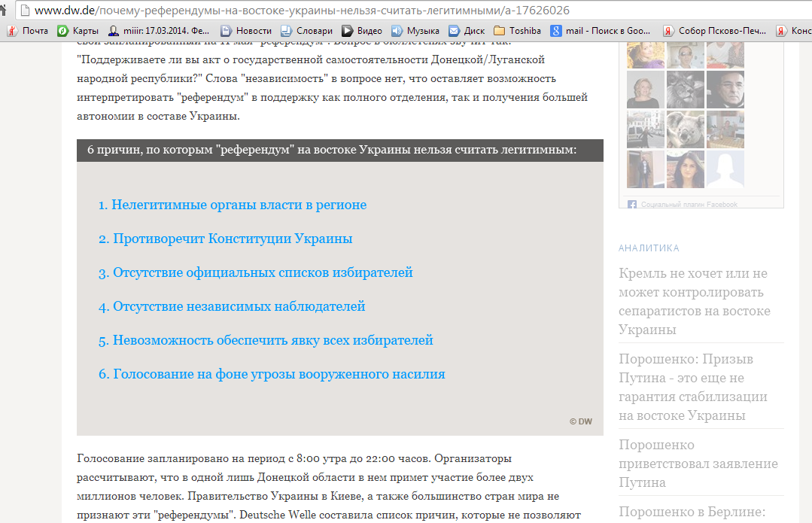812x523 pixels.
Task: Open article Порошенко приветствовал заявление Путина
Action: (x=698, y=464)
